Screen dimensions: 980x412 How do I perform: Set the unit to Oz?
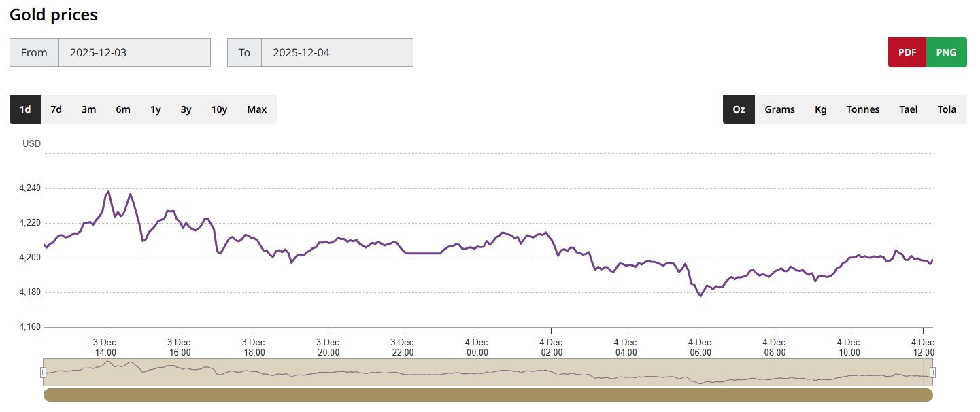point(739,109)
